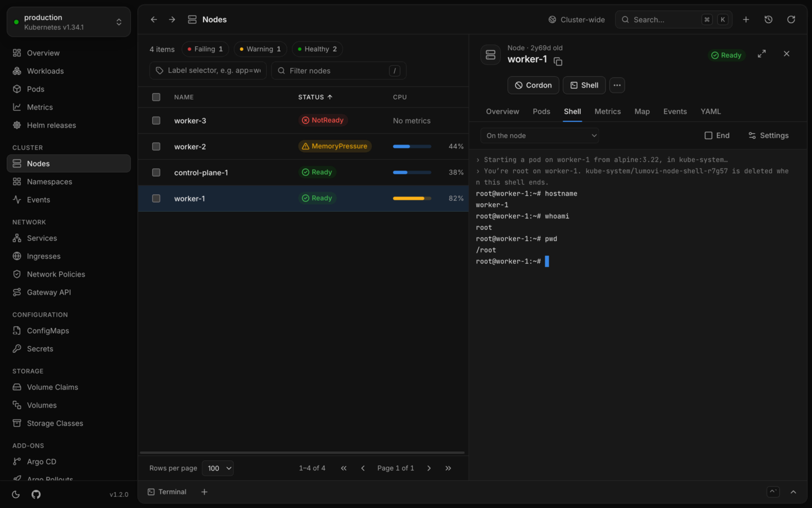Viewport: 812px width, 508px height.
Task: Tick the worker-2 row checkbox
Action: coord(156,147)
